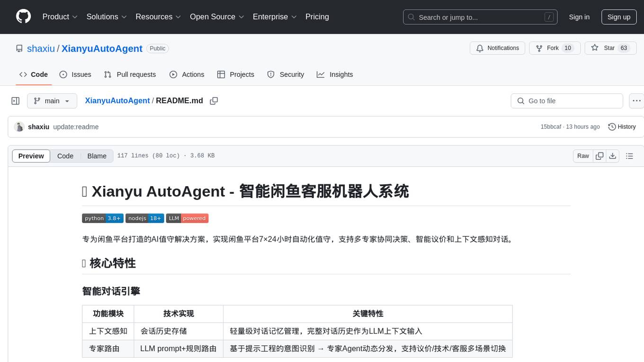Click the python 3.8+ badge
Screen dimensions: 644x362
click(x=103, y=218)
